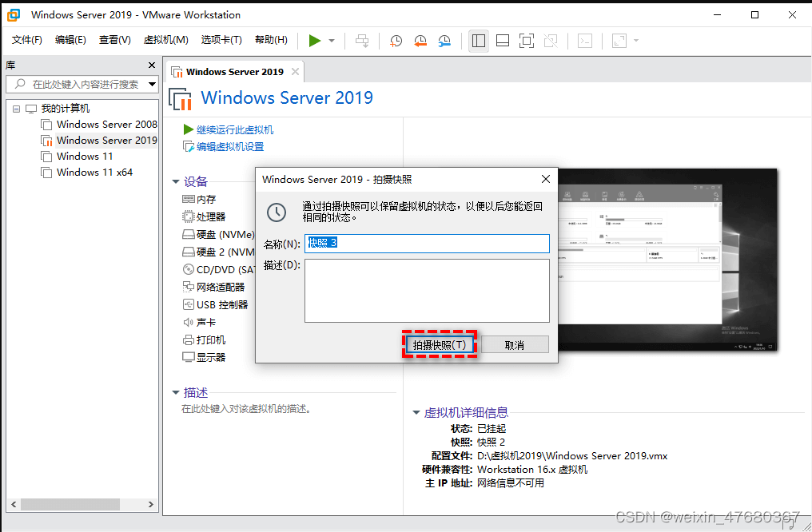This screenshot has height=532, width=812.
Task: Open the 编辑(E) menu
Action: pyautogui.click(x=70, y=40)
